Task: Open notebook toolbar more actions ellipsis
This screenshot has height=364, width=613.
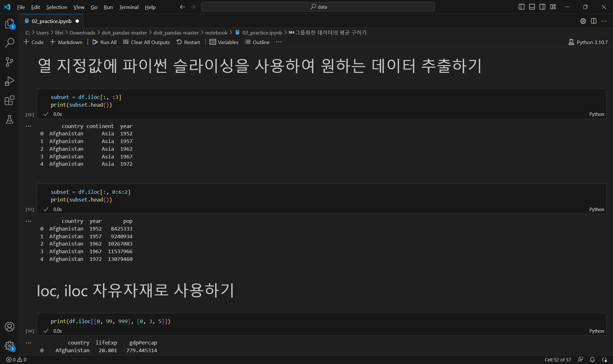Action: click(279, 42)
